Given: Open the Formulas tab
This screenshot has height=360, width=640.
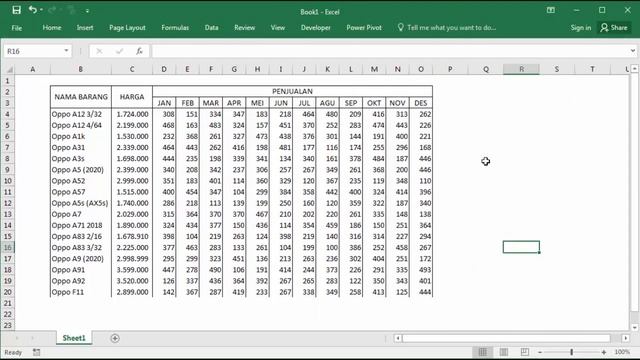Looking at the screenshot, I should pos(175,28).
